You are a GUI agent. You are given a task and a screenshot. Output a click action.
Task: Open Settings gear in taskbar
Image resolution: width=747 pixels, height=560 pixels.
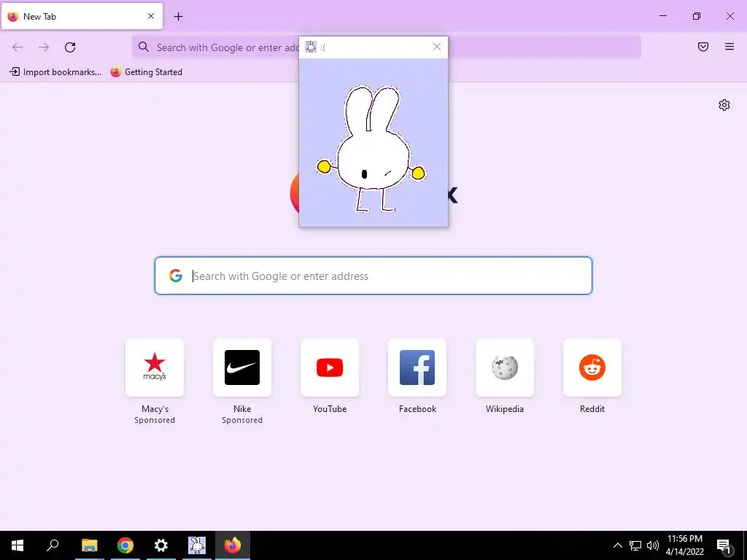pyautogui.click(x=161, y=545)
